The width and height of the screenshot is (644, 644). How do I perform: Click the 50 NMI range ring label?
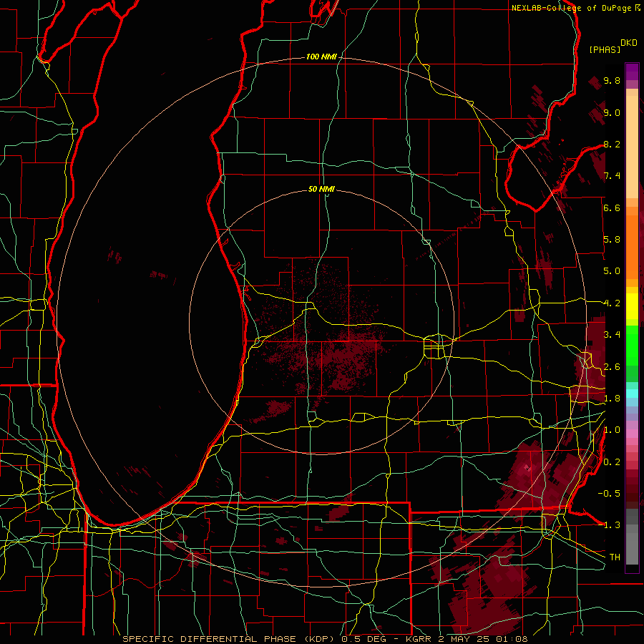[x=321, y=190]
